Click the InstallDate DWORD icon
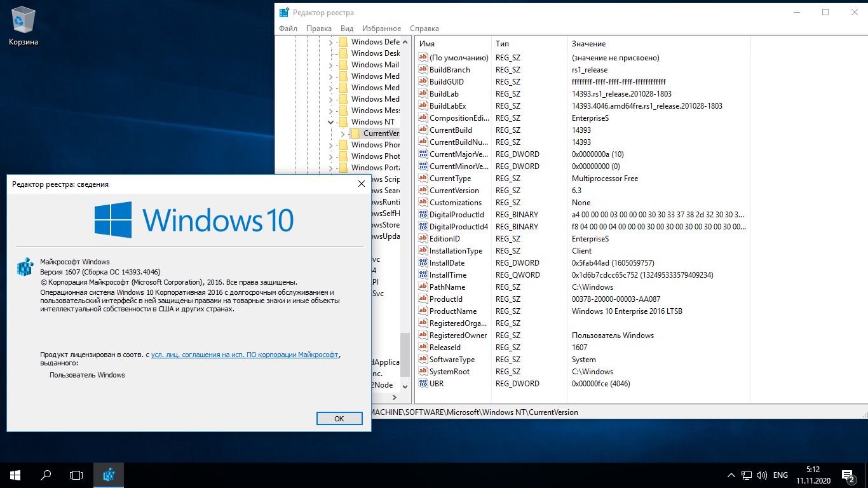The height and width of the screenshot is (488, 868). click(423, 263)
